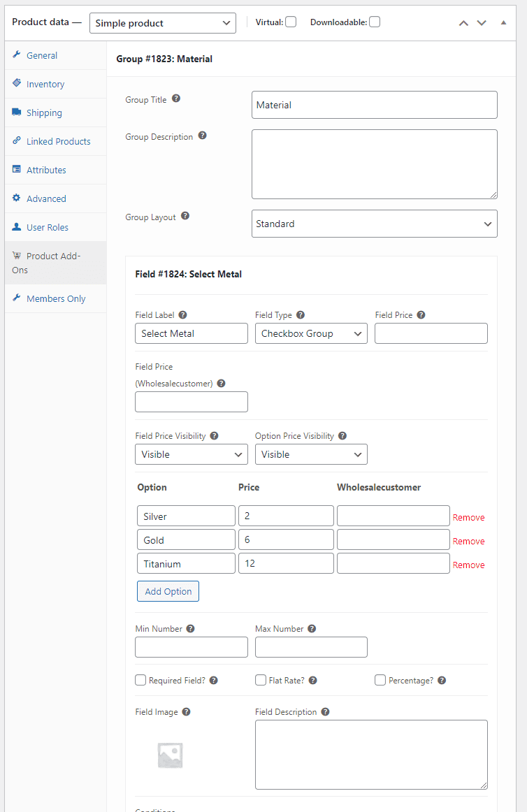This screenshot has width=527, height=812.
Task: Click help icon beside Option Price Visibility
Action: coord(342,436)
